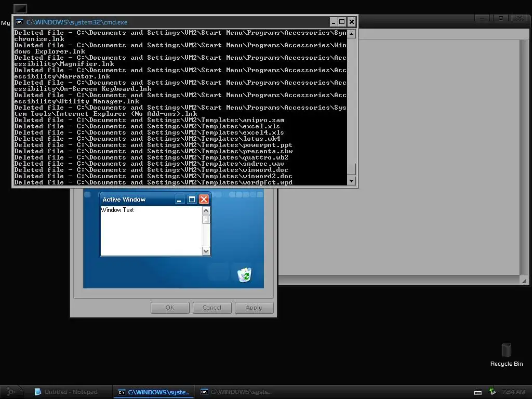
Task: Click preview window scroll down arrow
Action: click(x=206, y=251)
